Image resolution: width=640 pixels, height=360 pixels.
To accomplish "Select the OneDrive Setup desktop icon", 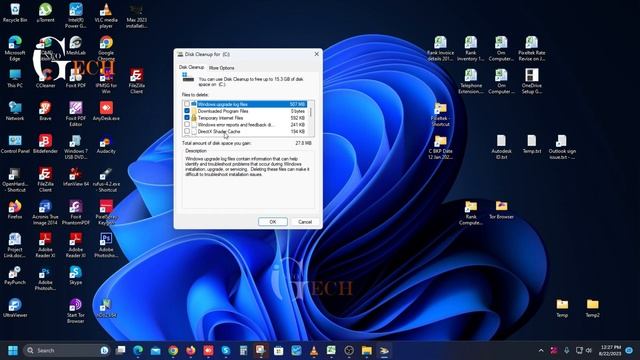I will 531,81.
